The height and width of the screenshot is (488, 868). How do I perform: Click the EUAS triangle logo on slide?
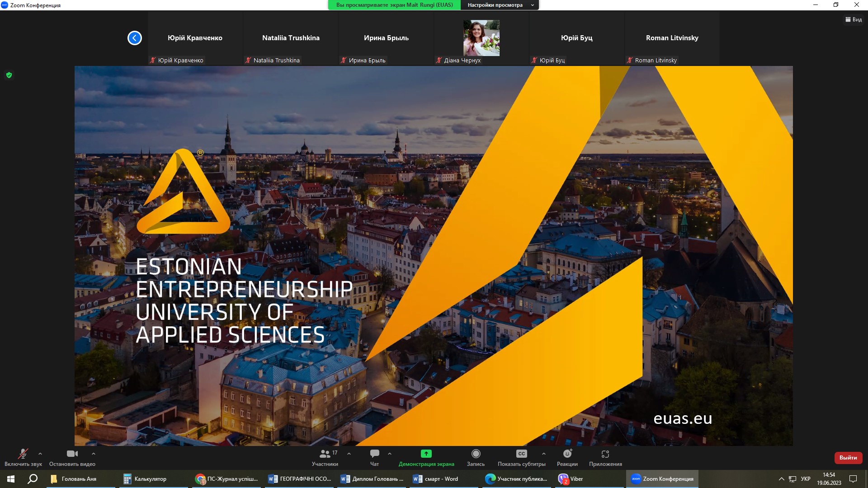click(184, 192)
